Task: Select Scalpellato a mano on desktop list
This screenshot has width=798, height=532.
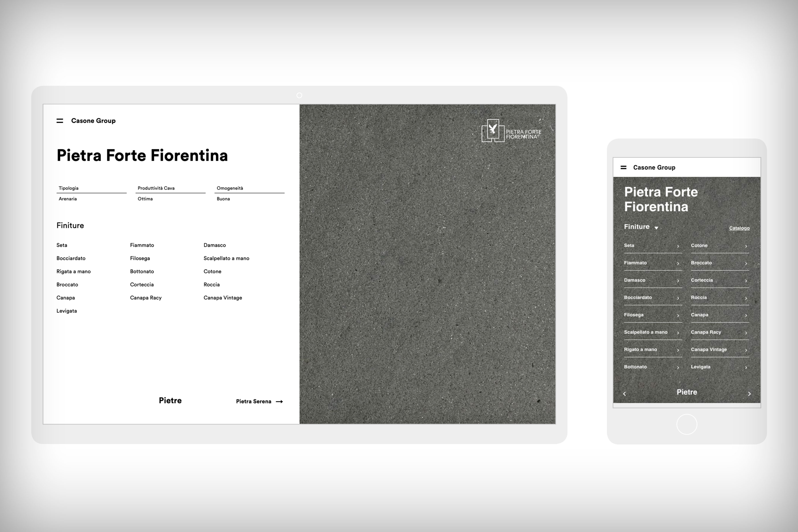Action: tap(226, 258)
